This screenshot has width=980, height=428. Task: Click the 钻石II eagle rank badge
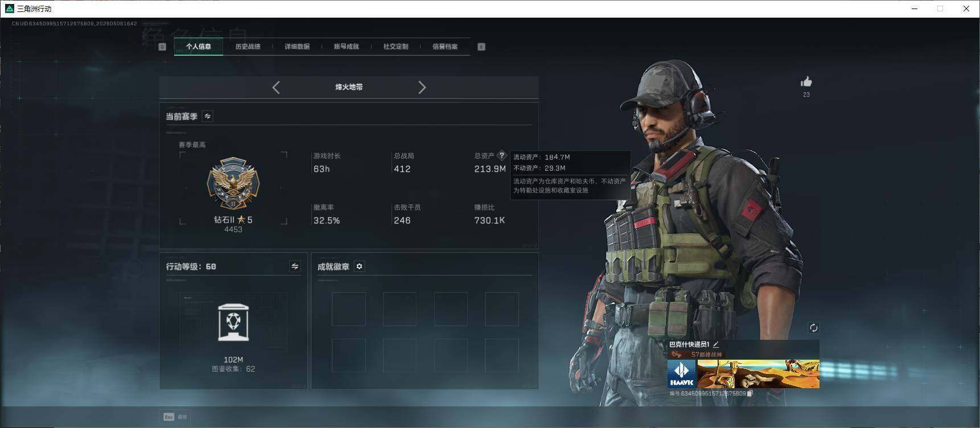(233, 183)
